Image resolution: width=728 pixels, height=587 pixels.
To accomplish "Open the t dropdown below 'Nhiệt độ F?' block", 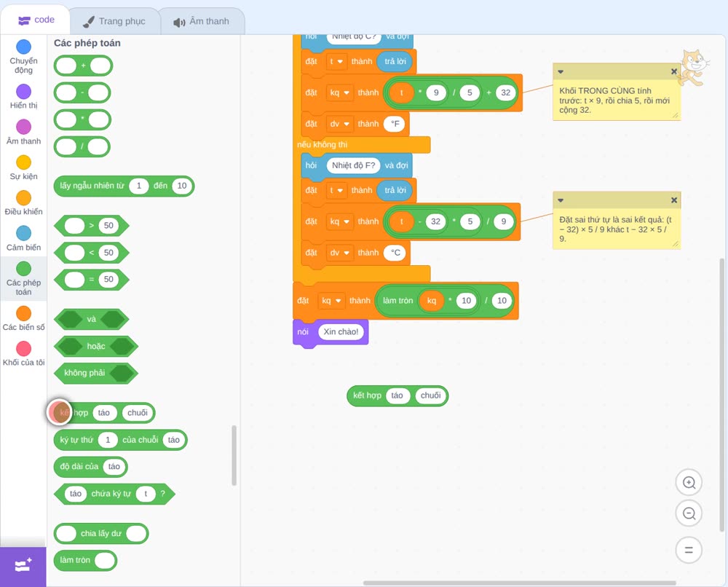I will pos(336,190).
